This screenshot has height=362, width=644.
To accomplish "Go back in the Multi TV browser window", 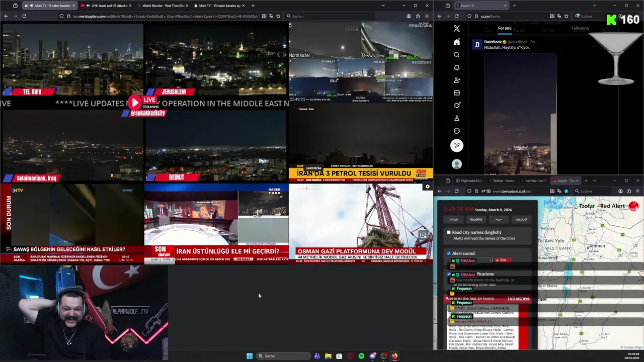I will pyautogui.click(x=6, y=16).
